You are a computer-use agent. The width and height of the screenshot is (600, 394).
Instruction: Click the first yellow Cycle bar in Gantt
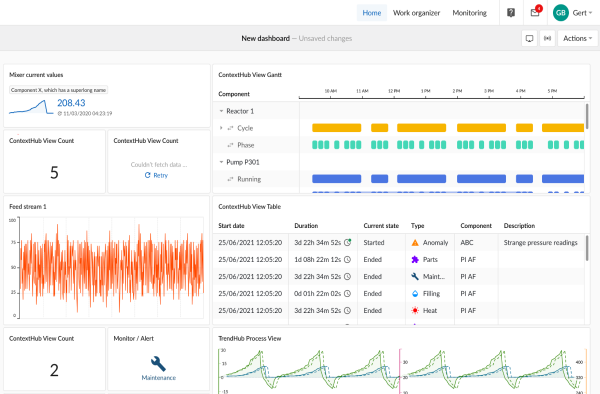336,128
